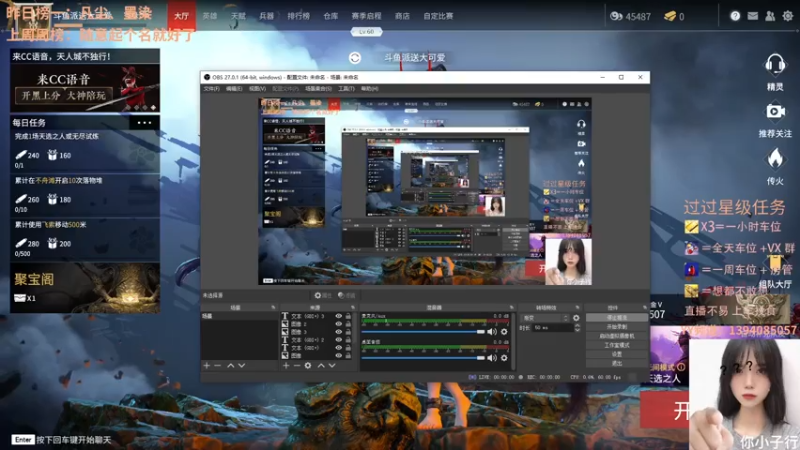Open the 渐变 transition dropdown
Image resolution: width=800 pixels, height=450 pixels.
[544, 318]
